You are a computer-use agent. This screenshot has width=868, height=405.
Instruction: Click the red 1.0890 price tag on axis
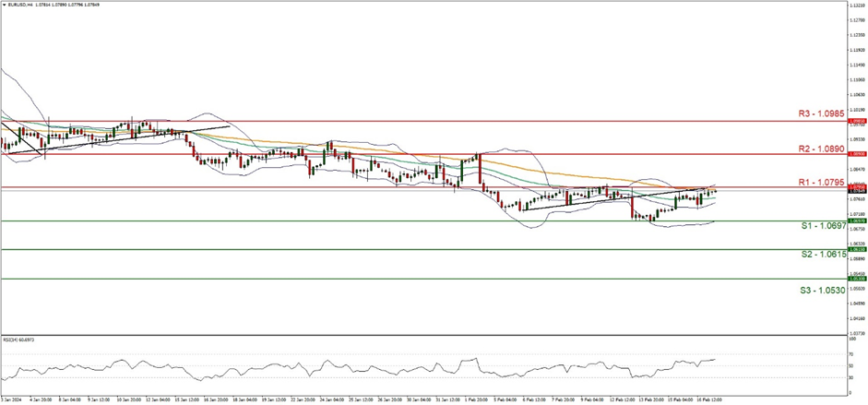(857, 154)
